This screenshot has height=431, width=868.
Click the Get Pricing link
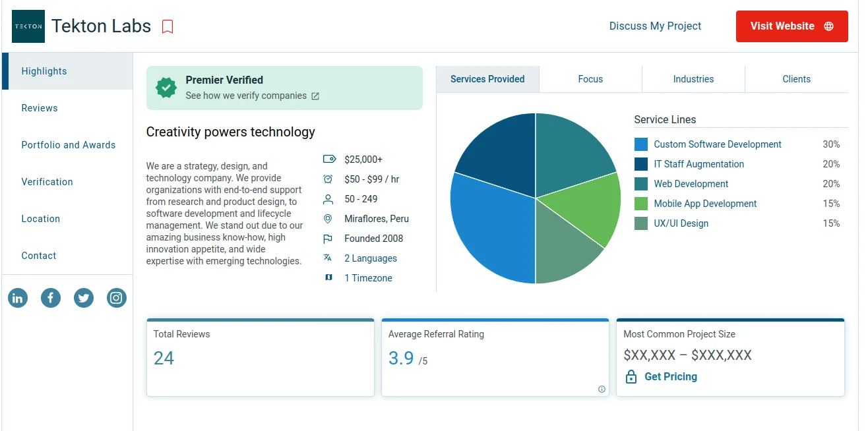coord(671,377)
